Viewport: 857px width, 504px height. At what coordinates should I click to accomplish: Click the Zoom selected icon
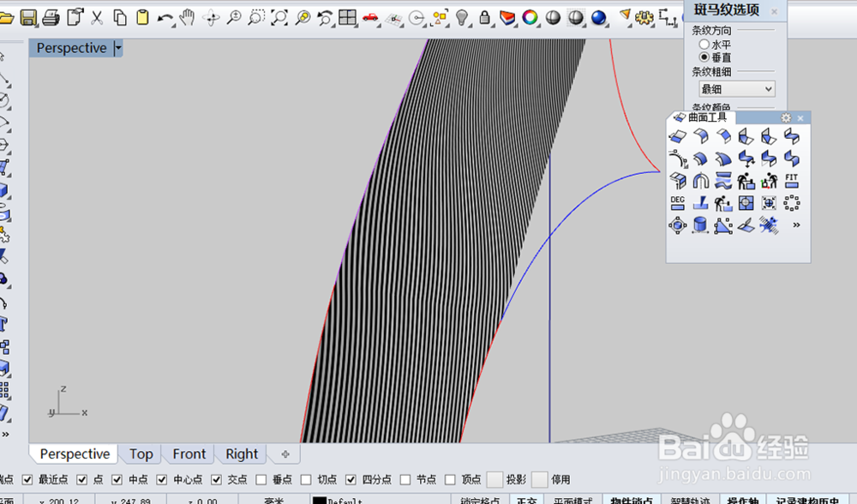pyautogui.click(x=303, y=17)
